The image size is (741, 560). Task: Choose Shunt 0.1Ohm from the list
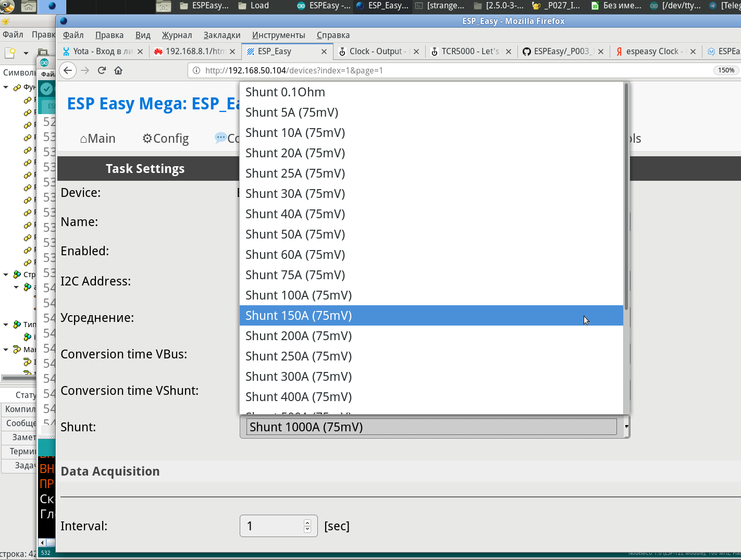pyautogui.click(x=285, y=92)
